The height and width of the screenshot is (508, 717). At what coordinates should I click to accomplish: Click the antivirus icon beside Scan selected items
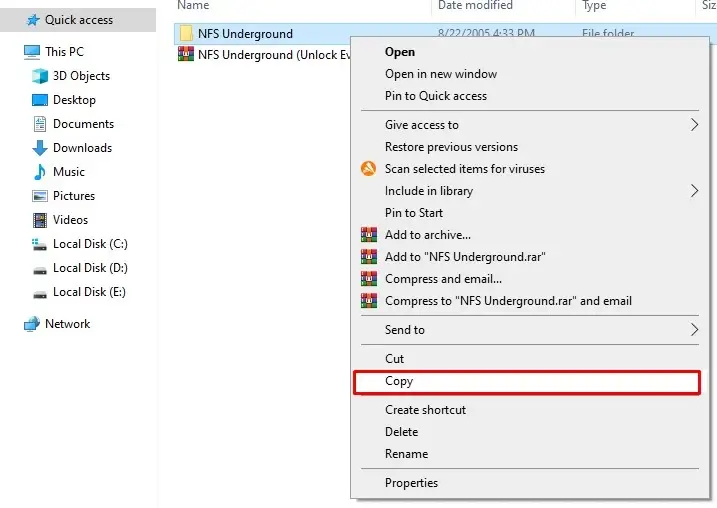pos(369,169)
